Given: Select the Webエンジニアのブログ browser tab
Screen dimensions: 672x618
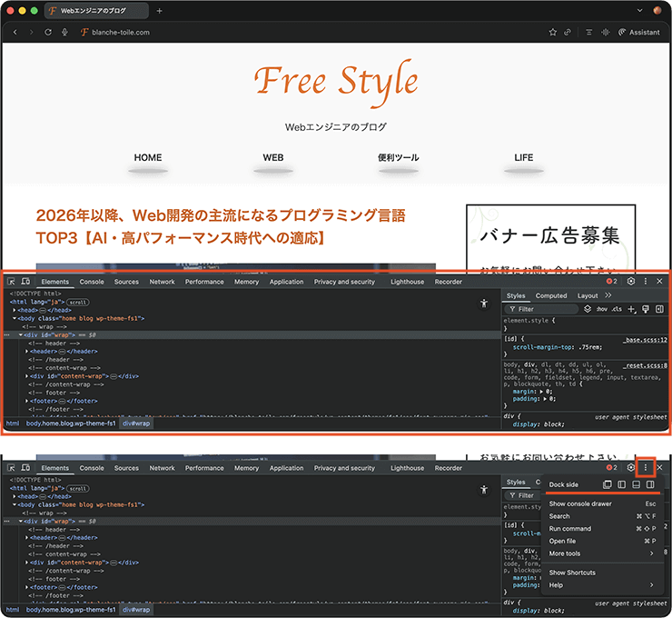Looking at the screenshot, I should (x=96, y=11).
